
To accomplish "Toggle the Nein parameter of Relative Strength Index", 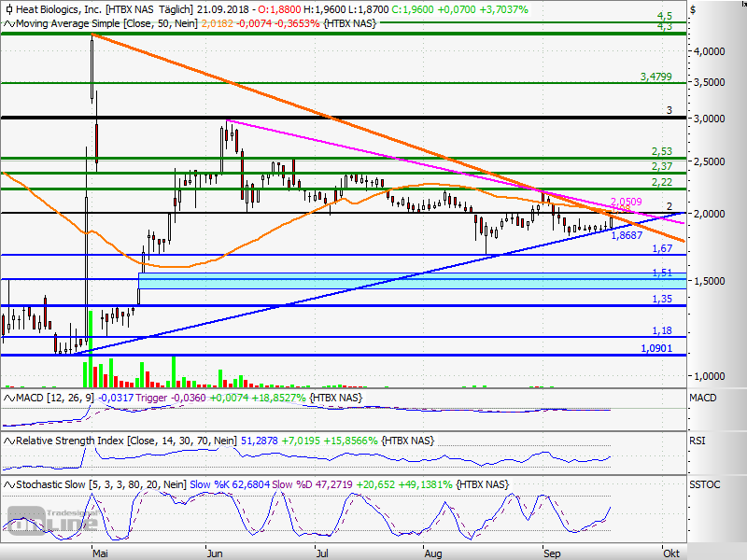I will (224, 440).
